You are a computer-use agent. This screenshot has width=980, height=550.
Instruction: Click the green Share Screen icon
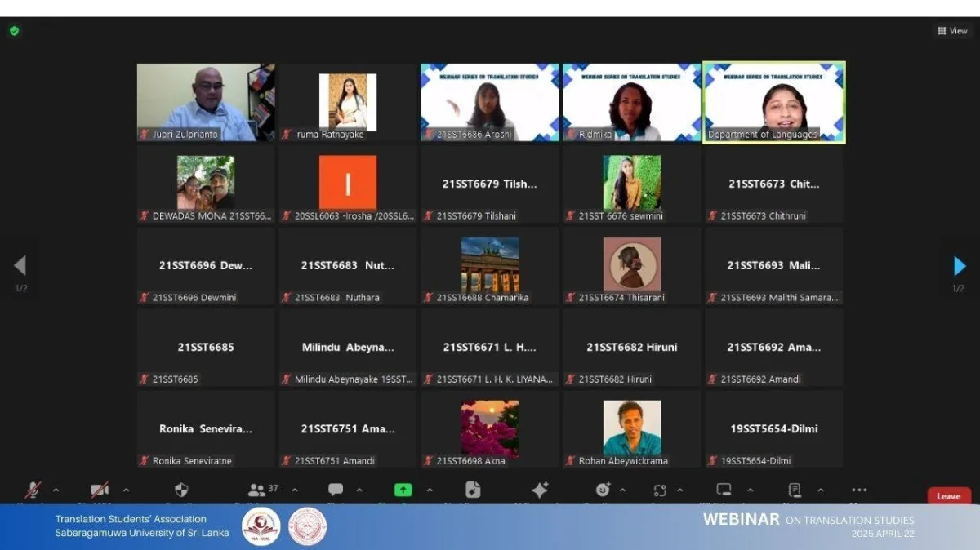(x=403, y=490)
